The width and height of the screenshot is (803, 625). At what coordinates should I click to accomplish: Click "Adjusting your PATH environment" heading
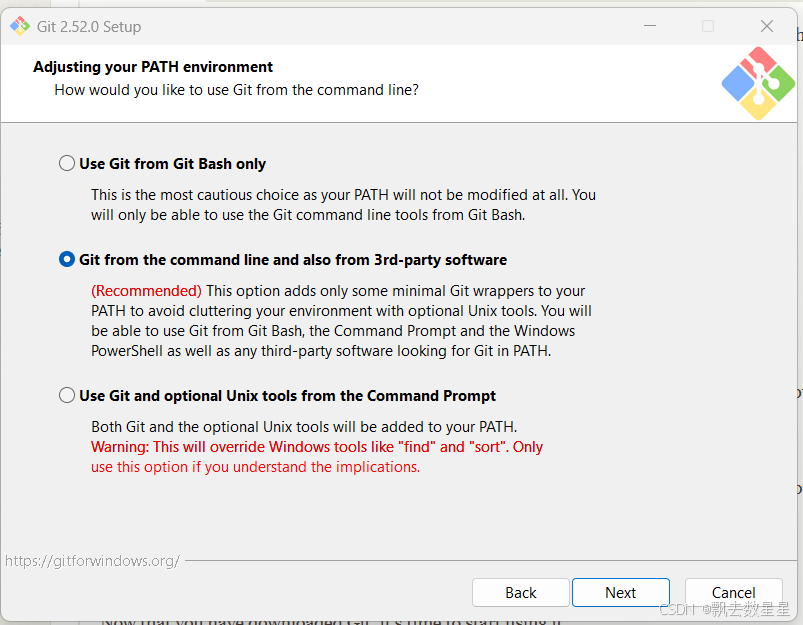153,67
